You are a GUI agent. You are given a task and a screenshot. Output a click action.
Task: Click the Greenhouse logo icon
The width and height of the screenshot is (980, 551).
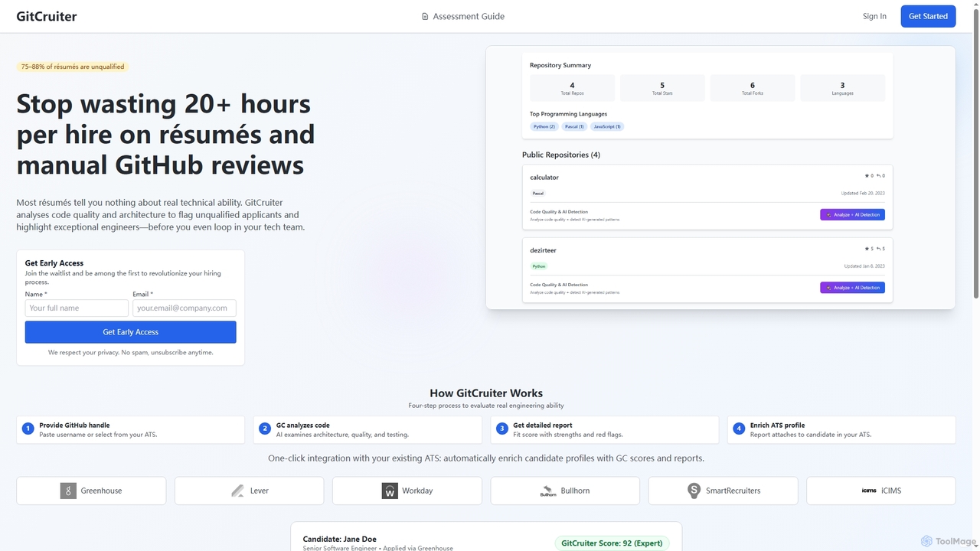click(68, 491)
